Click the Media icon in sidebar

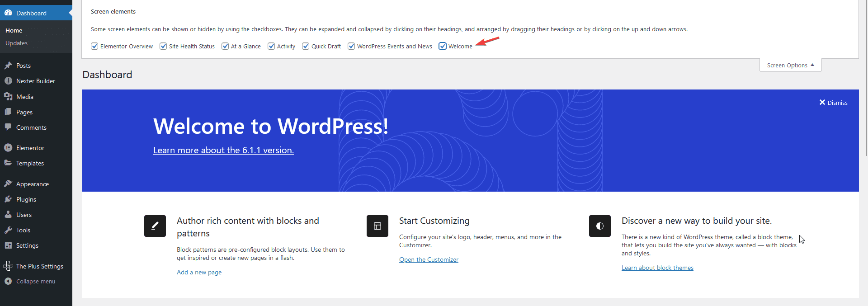tap(8, 97)
